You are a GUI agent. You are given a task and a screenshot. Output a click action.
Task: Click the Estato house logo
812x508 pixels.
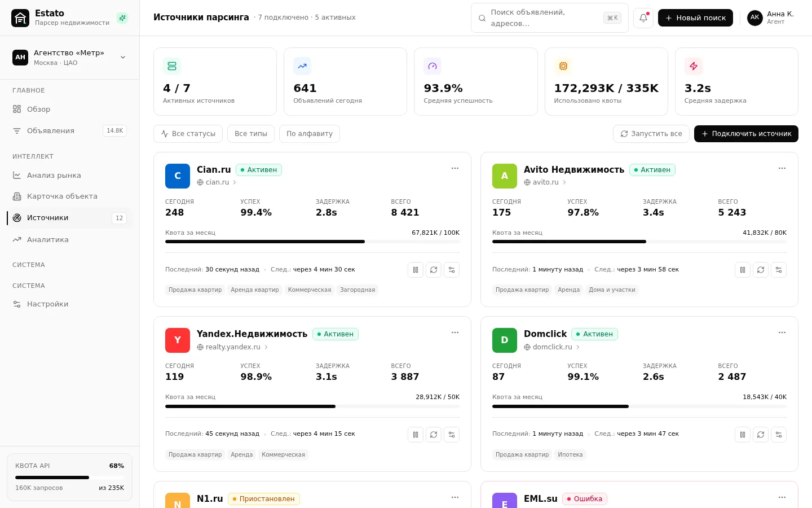(x=20, y=18)
